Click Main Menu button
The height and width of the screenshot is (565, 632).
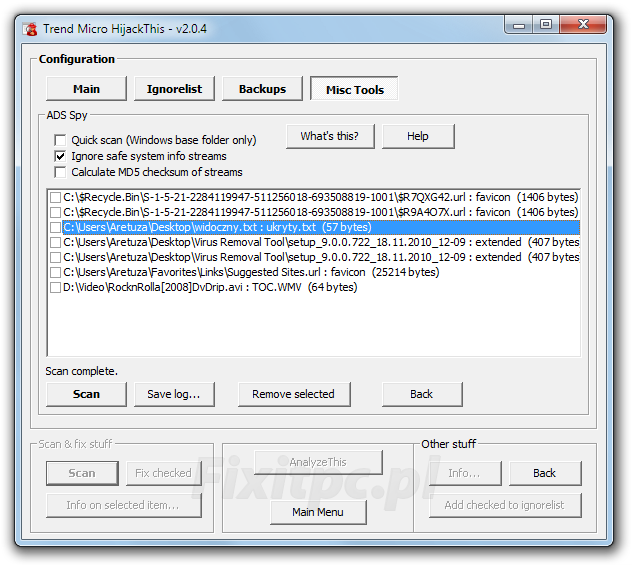point(318,512)
